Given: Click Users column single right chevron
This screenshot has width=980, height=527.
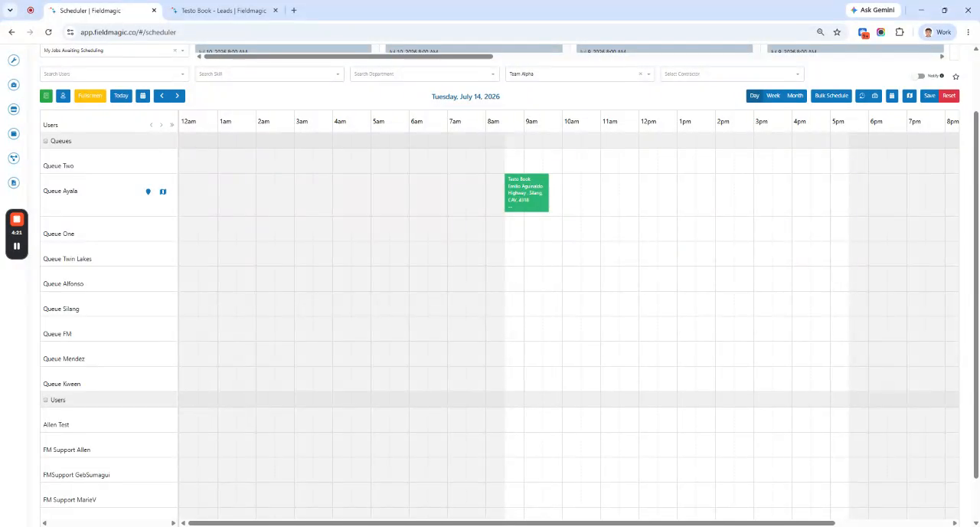Looking at the screenshot, I should (161, 125).
